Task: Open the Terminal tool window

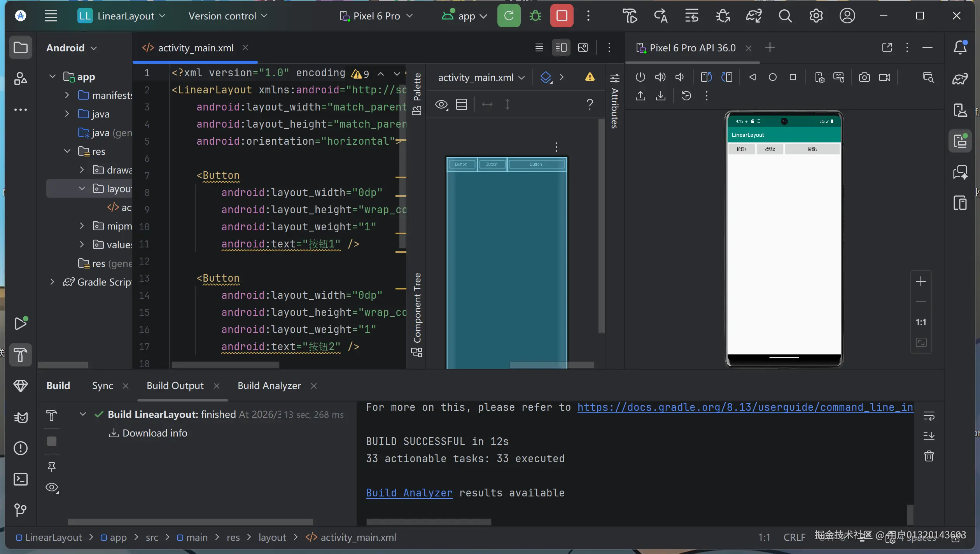Action: 21,479
